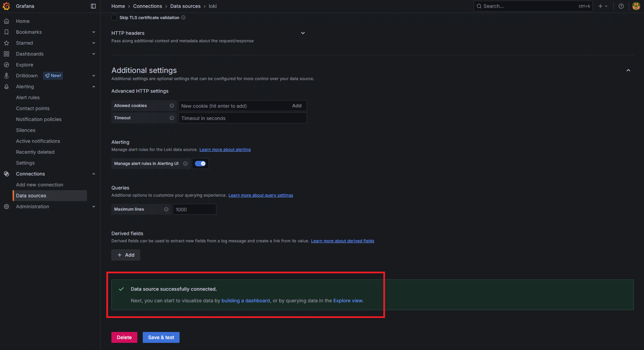The image size is (644, 350).
Task: Open the building a dashboard link
Action: click(246, 301)
